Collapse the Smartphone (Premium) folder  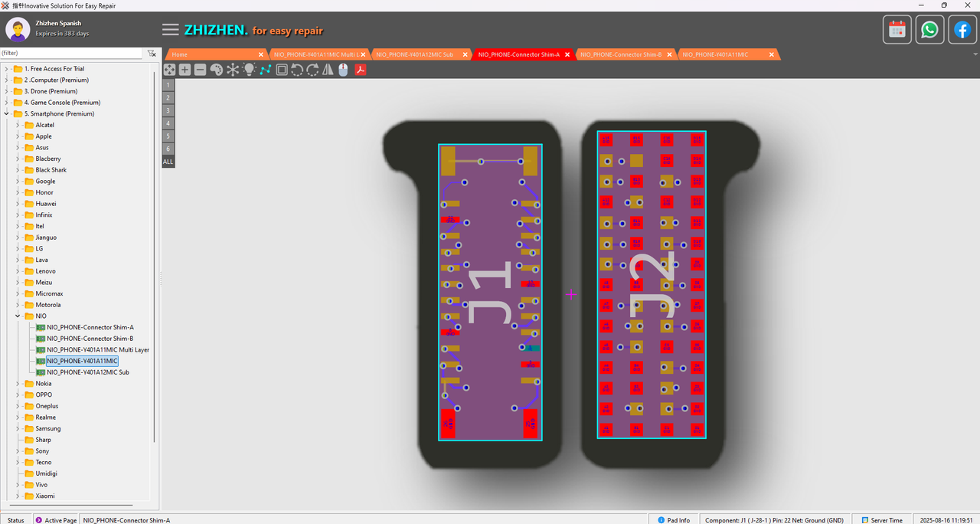(7, 113)
